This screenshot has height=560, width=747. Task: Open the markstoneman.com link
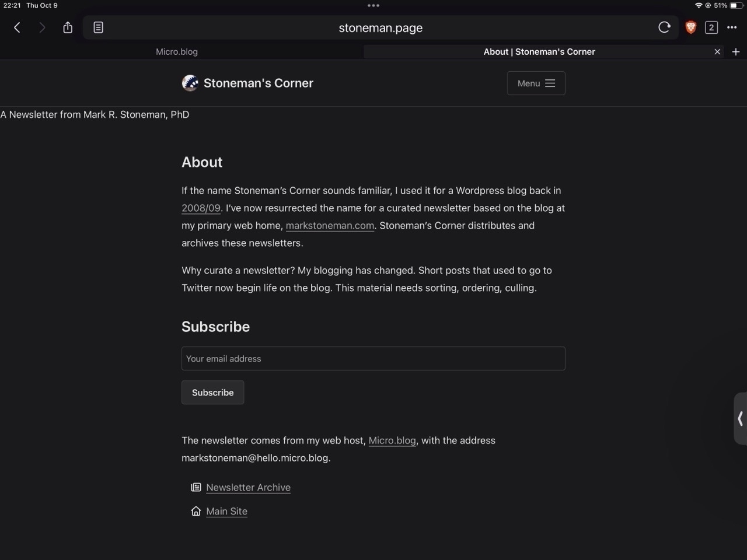point(330,226)
